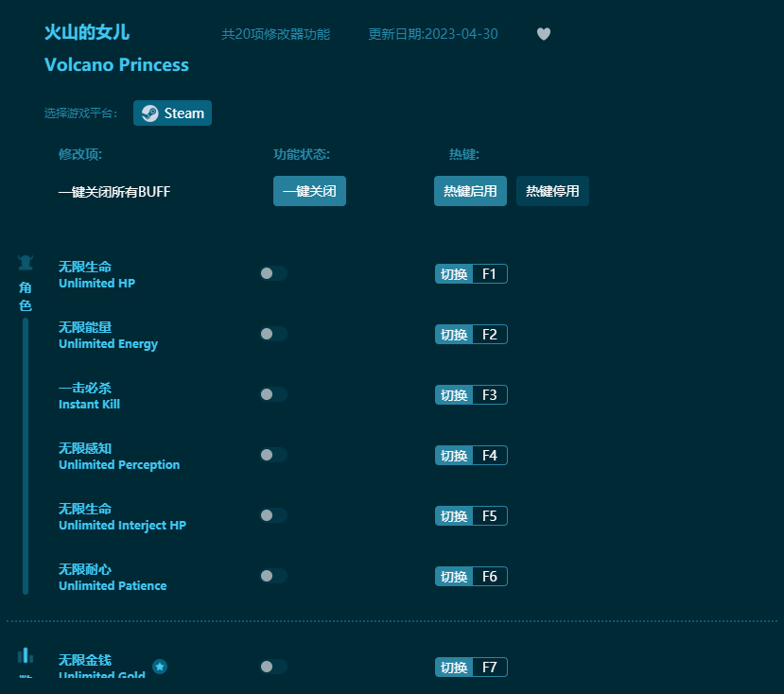
Task: Click the star badge next to Unlimited Gold
Action: [x=160, y=667]
